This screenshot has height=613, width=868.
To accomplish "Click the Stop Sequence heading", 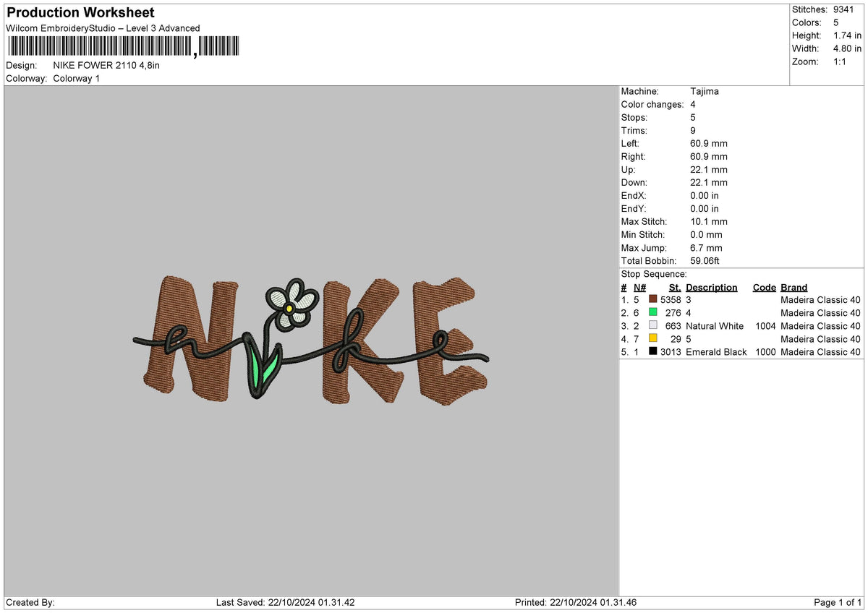I will tap(654, 274).
